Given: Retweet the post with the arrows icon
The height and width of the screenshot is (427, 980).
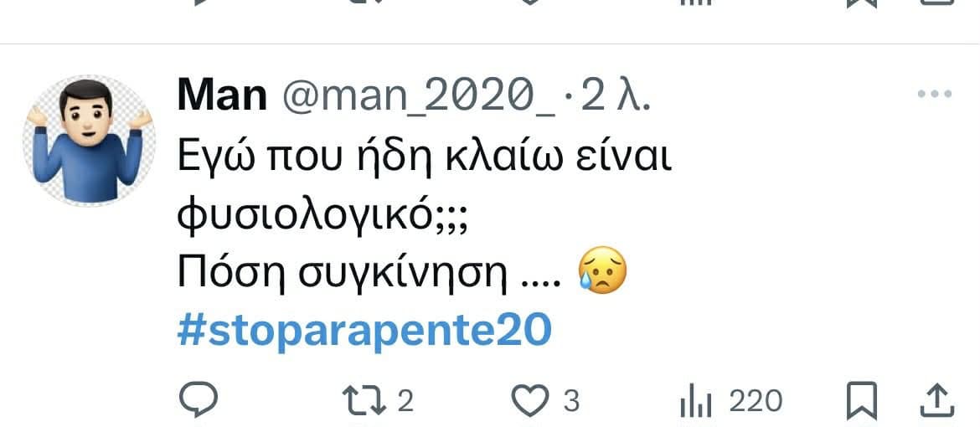Looking at the screenshot, I should pos(364,400).
